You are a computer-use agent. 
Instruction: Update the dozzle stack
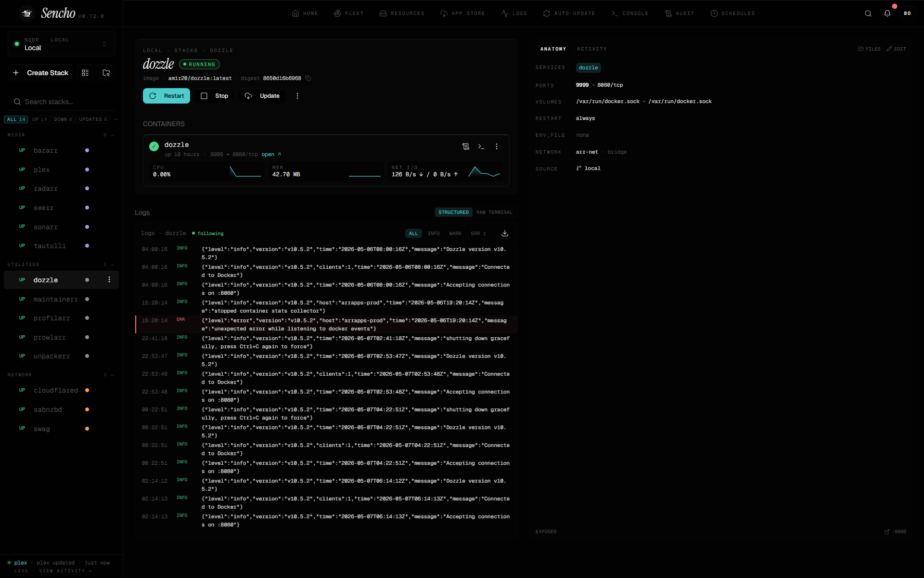pyautogui.click(x=262, y=96)
